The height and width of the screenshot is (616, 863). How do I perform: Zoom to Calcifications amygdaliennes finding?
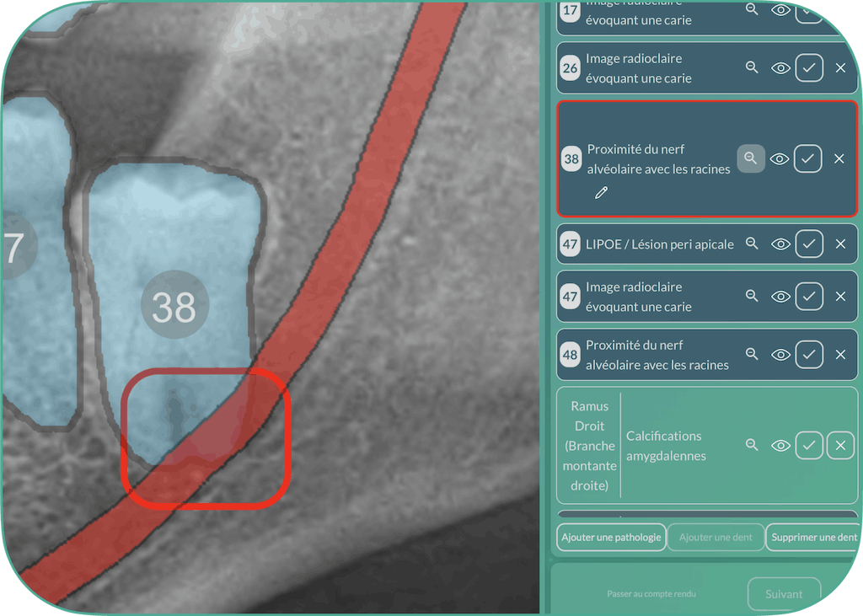(x=752, y=445)
